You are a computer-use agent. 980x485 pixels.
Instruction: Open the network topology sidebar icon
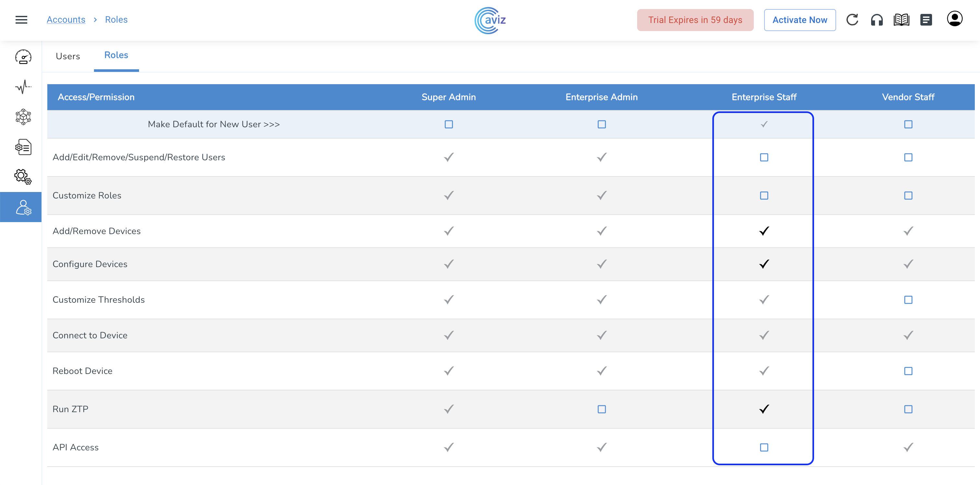[23, 117]
